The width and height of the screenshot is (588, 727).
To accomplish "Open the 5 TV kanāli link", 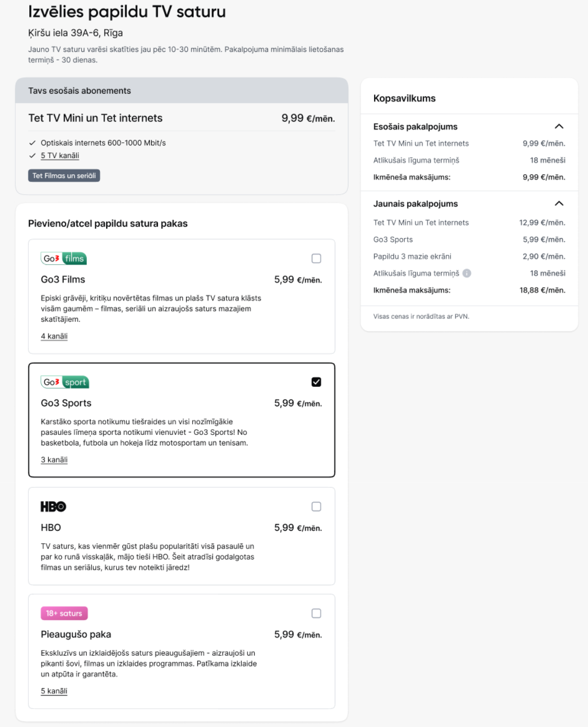I will [x=60, y=155].
